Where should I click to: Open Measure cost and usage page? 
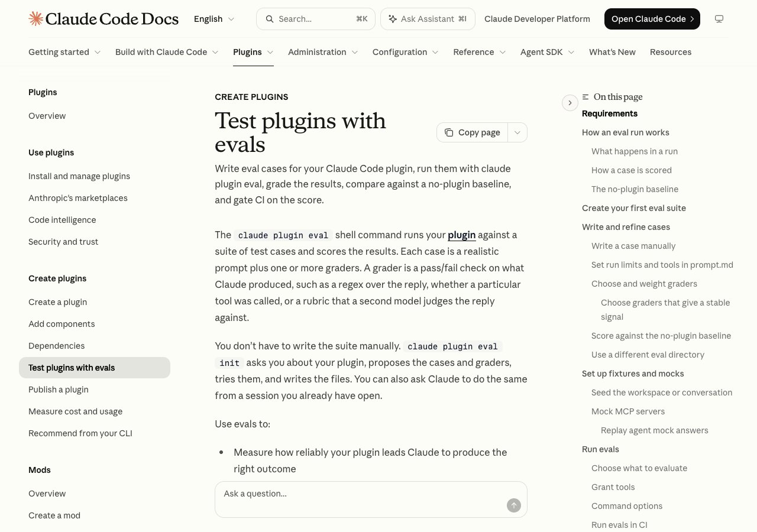click(x=76, y=411)
